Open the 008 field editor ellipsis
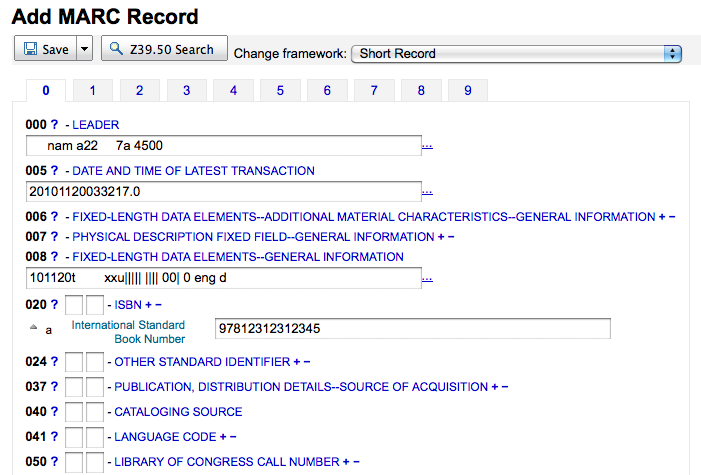The width and height of the screenshot is (701, 475). click(x=427, y=278)
